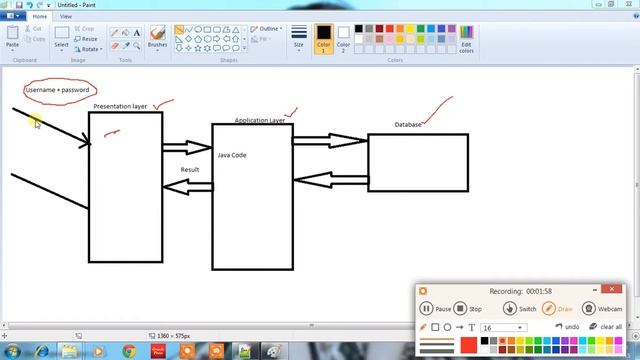Click large red current color box in recorder
Screen dimensions: 640x360
point(469,345)
